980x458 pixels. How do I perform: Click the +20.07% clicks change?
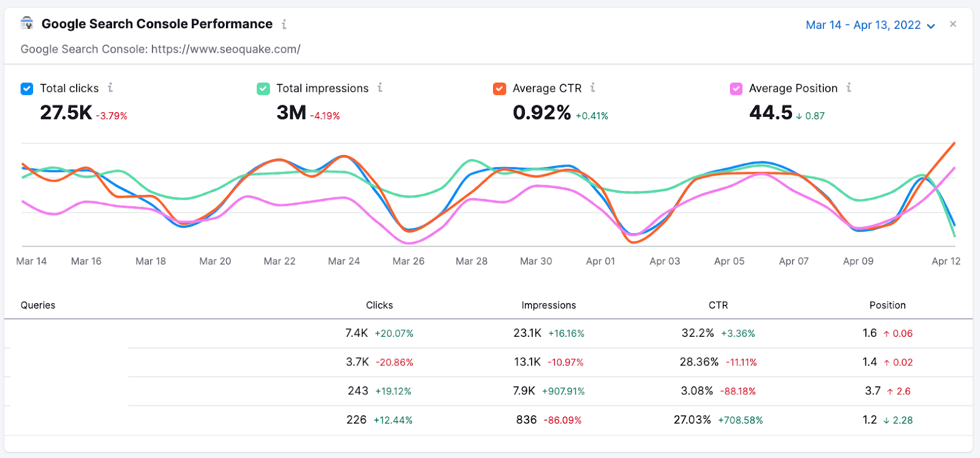[x=394, y=334]
